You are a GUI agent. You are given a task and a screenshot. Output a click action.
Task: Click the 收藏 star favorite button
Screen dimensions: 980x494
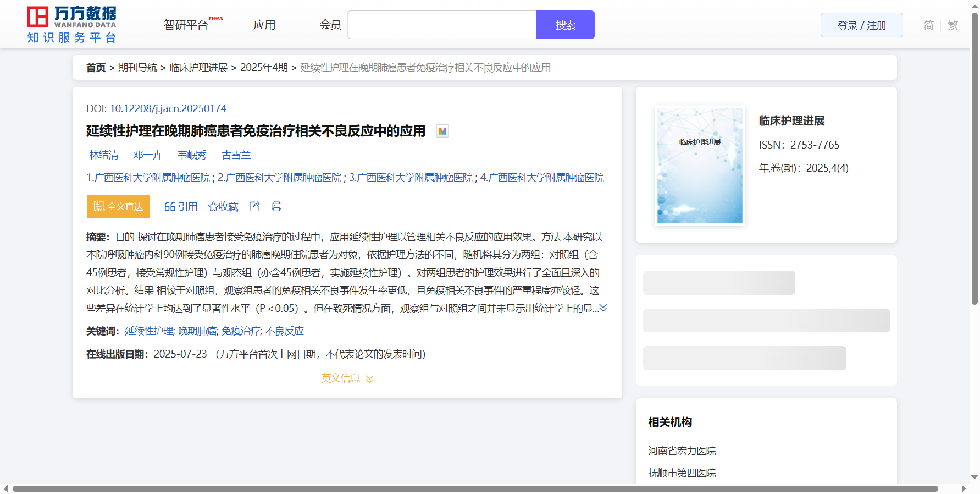pos(223,206)
